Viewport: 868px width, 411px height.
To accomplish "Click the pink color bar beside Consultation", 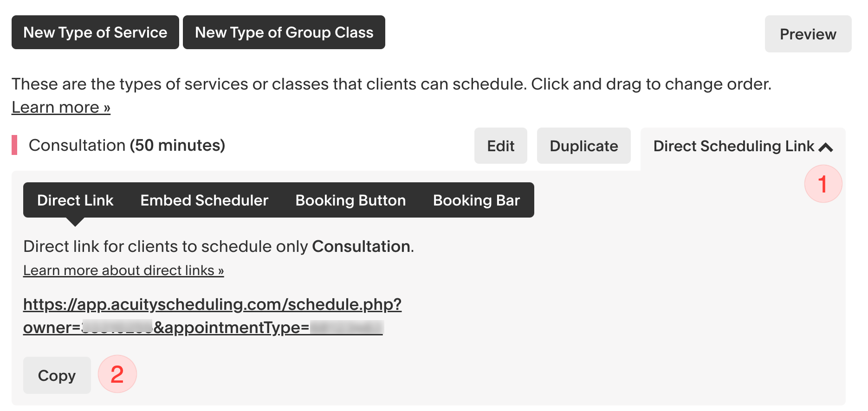I will [14, 145].
